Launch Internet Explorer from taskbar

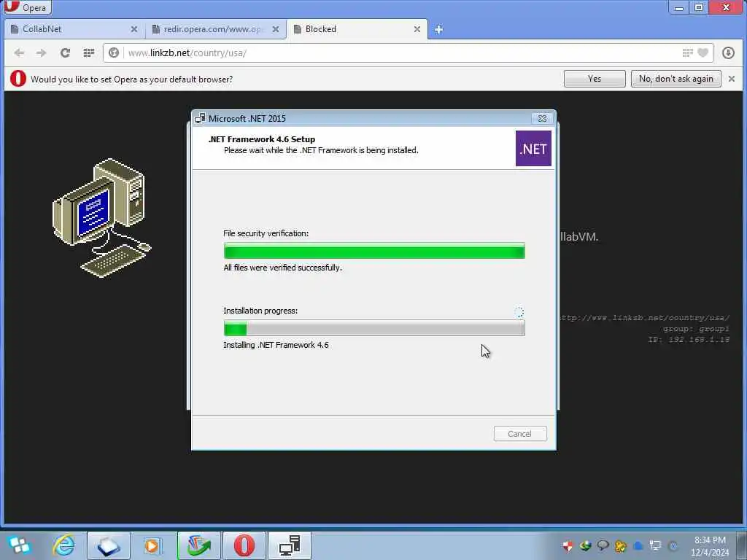tap(64, 545)
